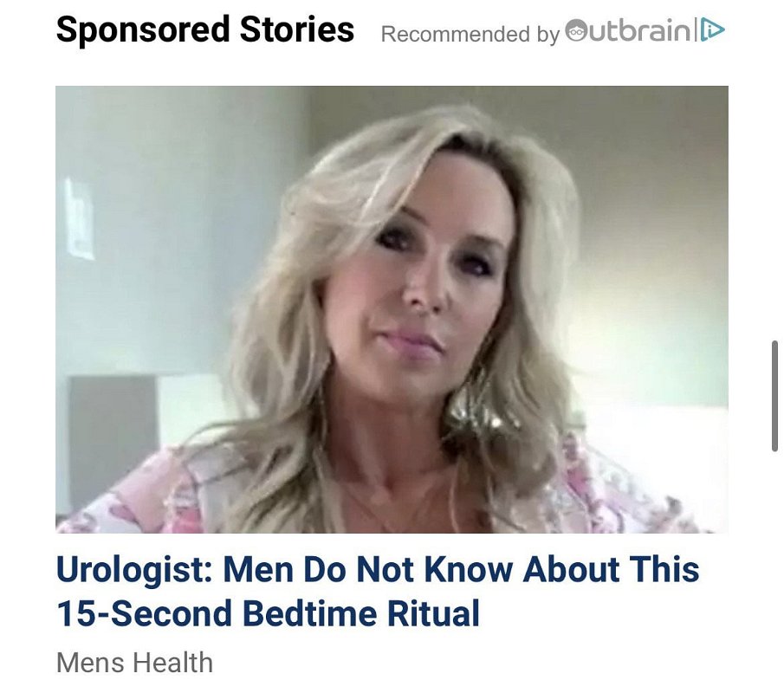784x693 pixels.
Task: Click the light switch in the ad photo
Action: click(80, 219)
